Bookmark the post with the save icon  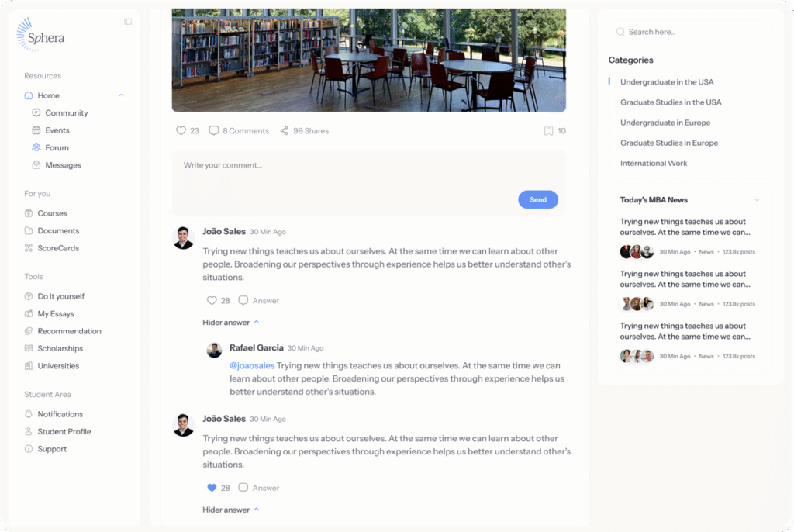point(548,131)
